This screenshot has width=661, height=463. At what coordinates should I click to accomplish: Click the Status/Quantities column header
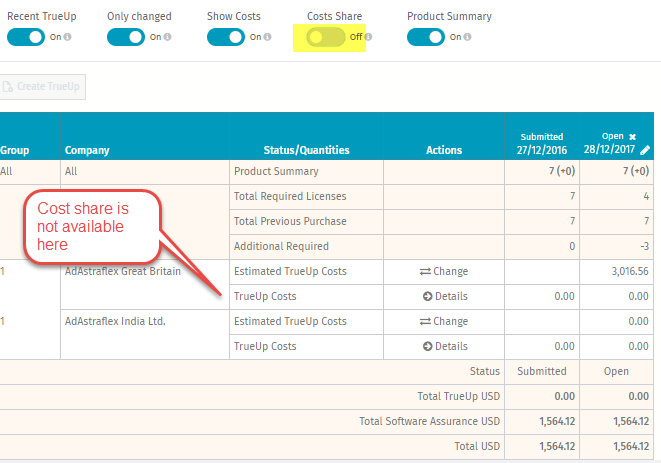click(x=306, y=150)
